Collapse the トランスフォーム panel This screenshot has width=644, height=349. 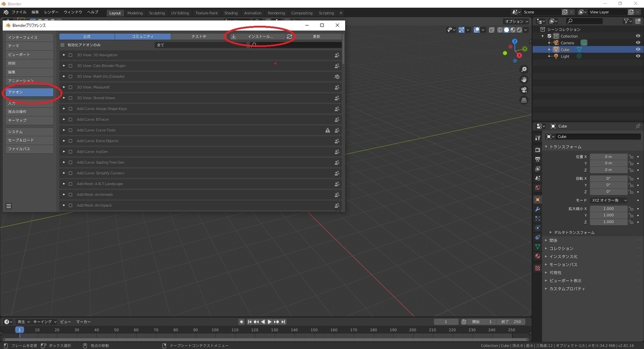click(x=547, y=147)
